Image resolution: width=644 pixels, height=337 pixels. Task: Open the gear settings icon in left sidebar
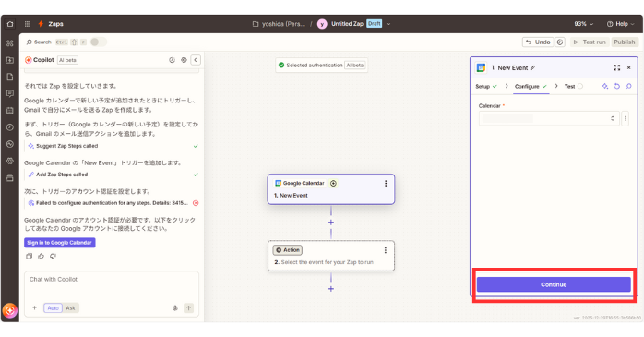pyautogui.click(x=10, y=161)
